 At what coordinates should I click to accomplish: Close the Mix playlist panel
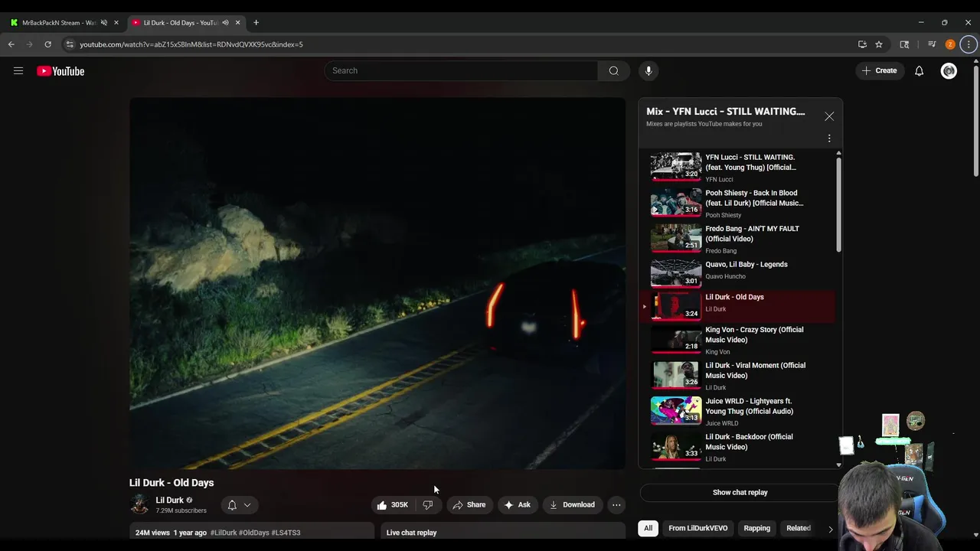pyautogui.click(x=829, y=116)
